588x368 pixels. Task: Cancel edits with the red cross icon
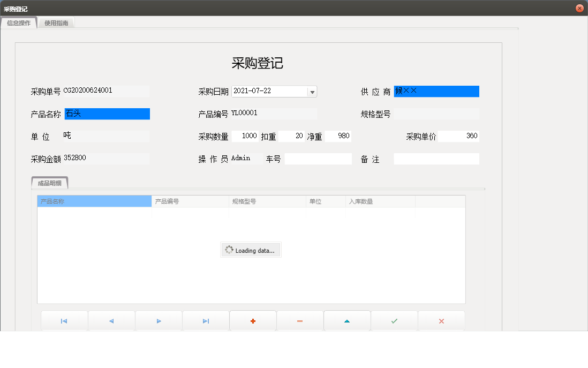pos(441,320)
